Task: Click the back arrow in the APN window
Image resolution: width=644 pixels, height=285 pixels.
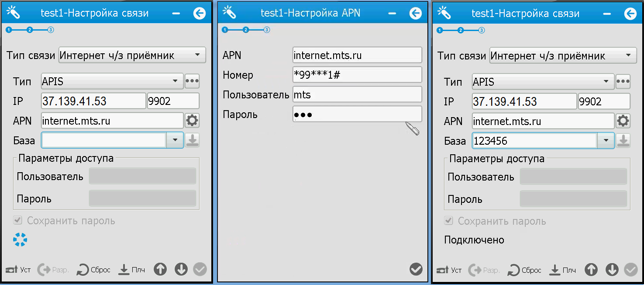Action: coord(416,13)
